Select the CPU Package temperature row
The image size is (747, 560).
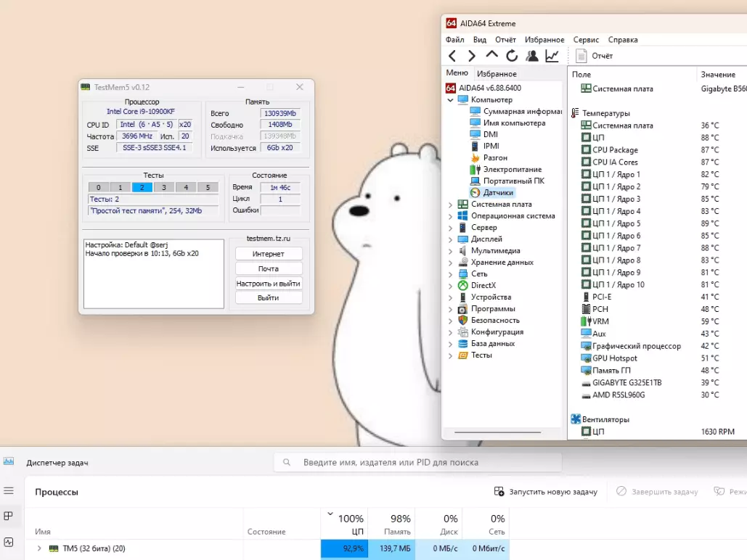point(658,150)
